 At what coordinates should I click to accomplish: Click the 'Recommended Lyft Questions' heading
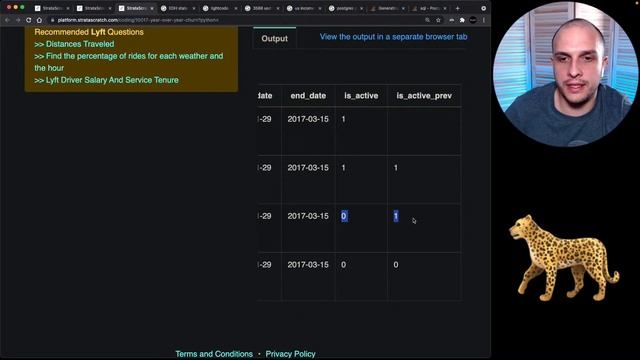(x=89, y=32)
